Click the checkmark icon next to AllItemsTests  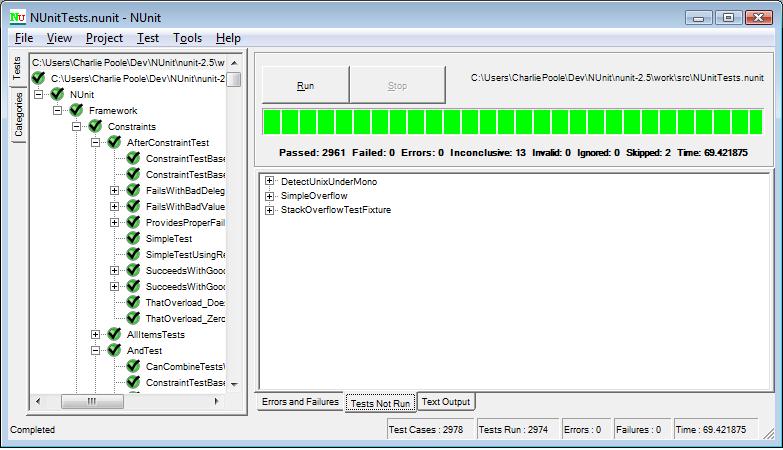point(114,334)
